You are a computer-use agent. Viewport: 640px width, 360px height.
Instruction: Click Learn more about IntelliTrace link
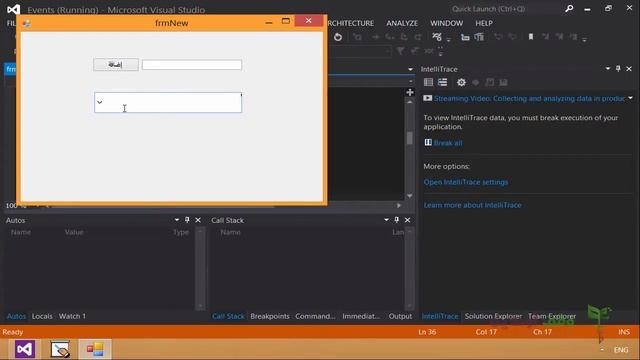pos(472,205)
